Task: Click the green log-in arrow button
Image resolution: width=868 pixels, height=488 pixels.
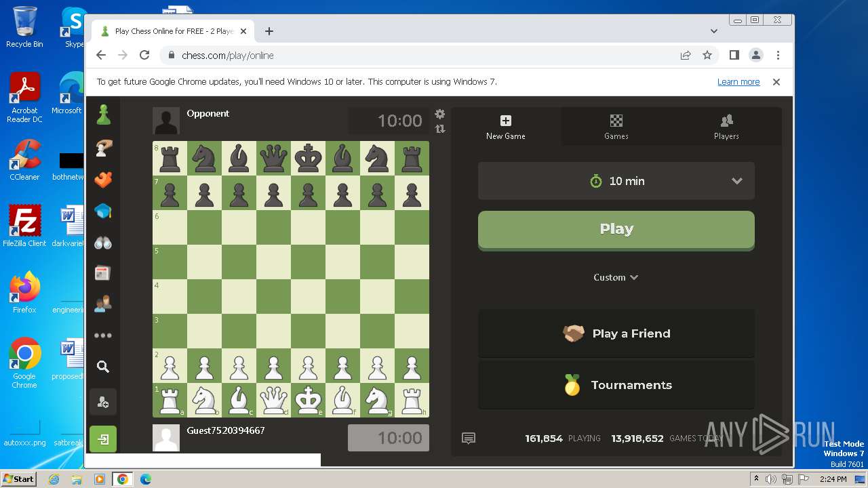Action: point(103,439)
